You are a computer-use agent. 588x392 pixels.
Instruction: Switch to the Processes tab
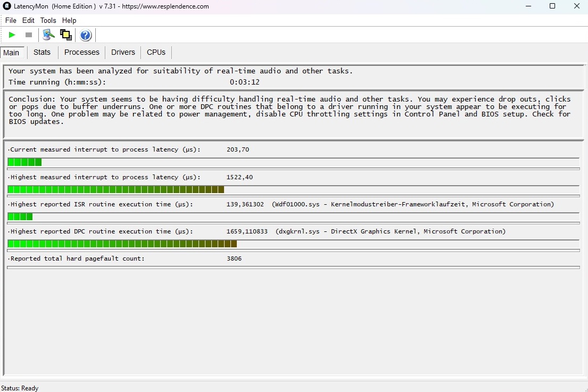tap(82, 52)
